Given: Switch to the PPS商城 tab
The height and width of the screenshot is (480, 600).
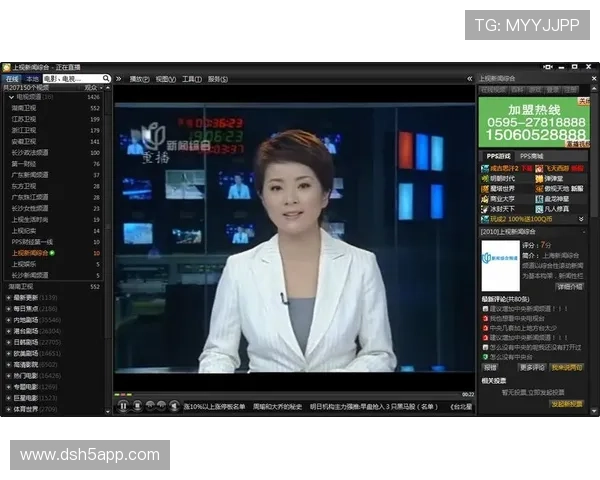Looking at the screenshot, I should coord(532,156).
